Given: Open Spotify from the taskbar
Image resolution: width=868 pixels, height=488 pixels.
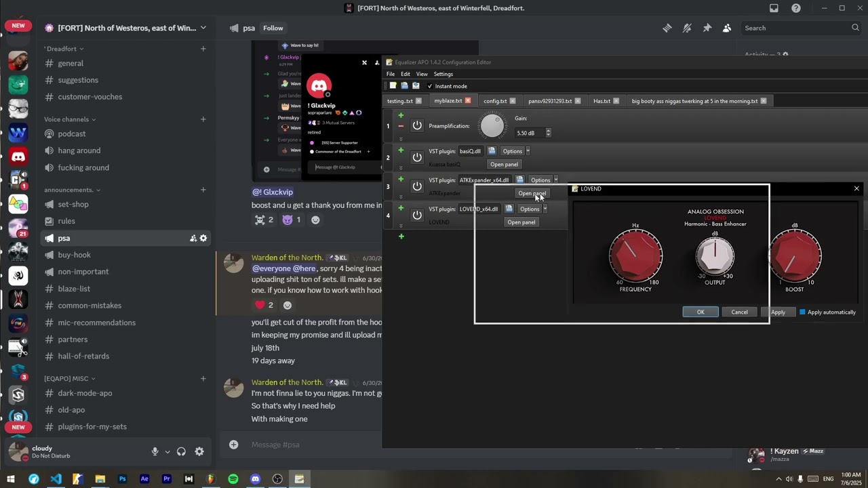Looking at the screenshot, I should (x=233, y=479).
